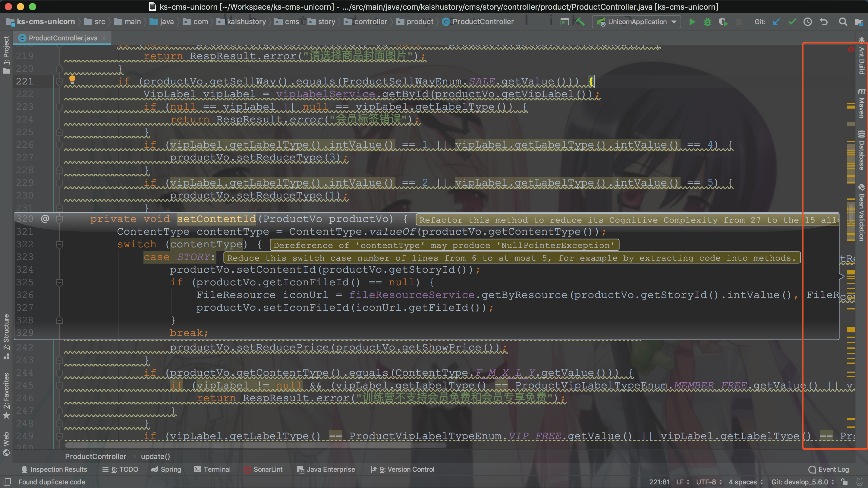Open the Terminal tab
This screenshot has height=488, width=868.
click(212, 470)
